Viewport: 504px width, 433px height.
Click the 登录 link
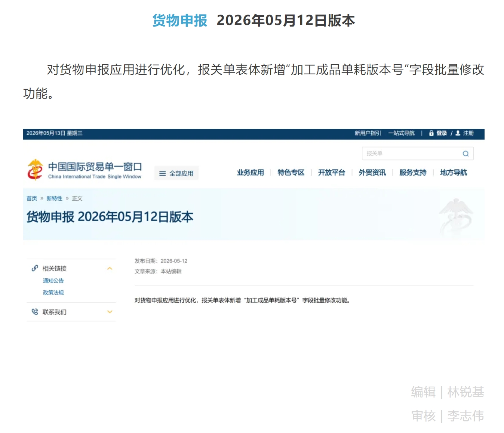442,133
